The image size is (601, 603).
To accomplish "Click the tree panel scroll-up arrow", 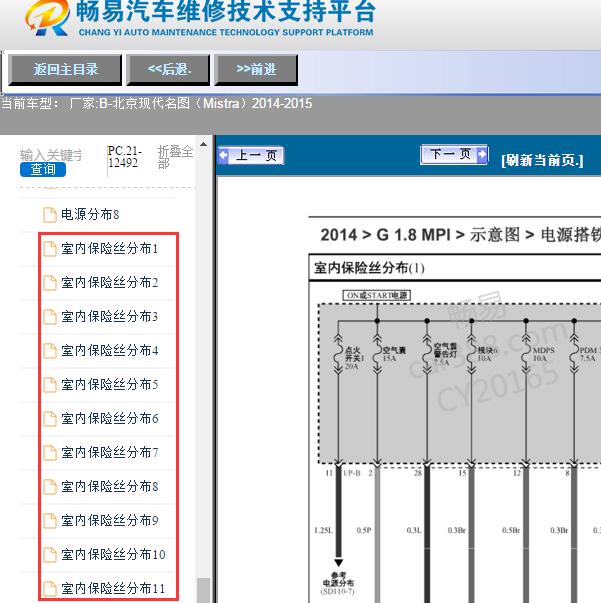I will (x=203, y=145).
